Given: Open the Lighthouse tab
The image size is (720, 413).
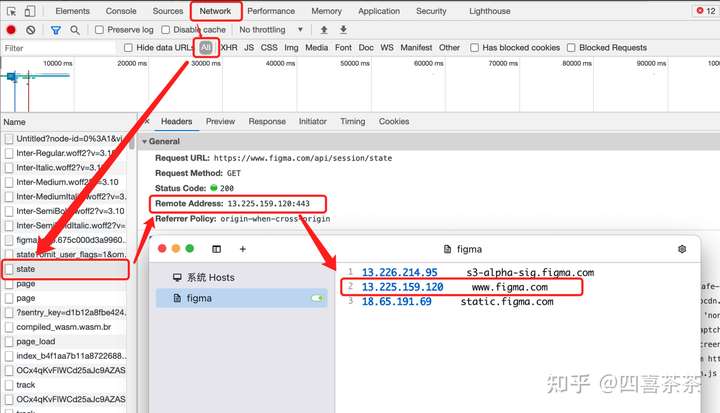Looking at the screenshot, I should [x=489, y=11].
